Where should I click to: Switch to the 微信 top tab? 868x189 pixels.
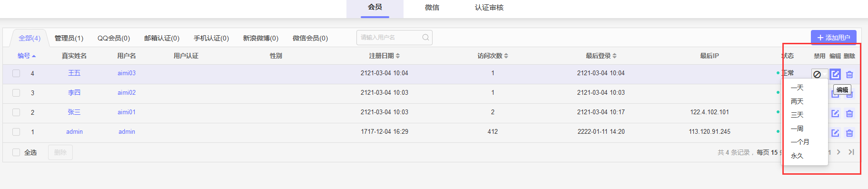tap(432, 8)
